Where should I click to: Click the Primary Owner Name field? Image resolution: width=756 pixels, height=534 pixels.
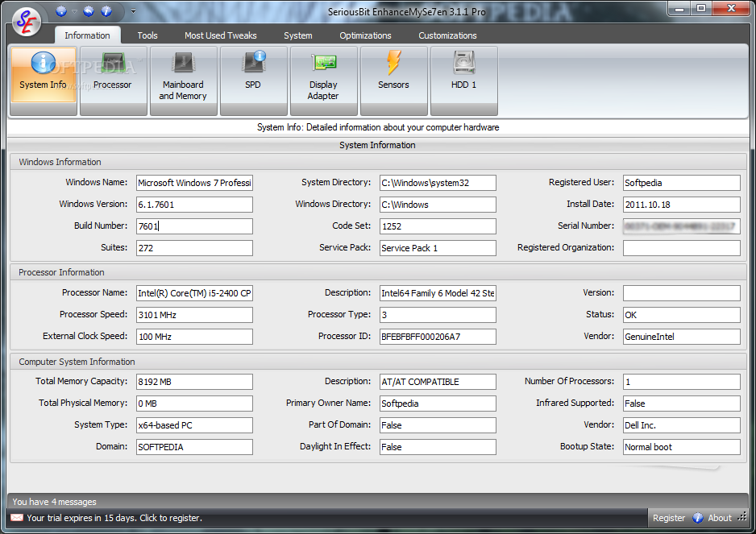click(438, 404)
